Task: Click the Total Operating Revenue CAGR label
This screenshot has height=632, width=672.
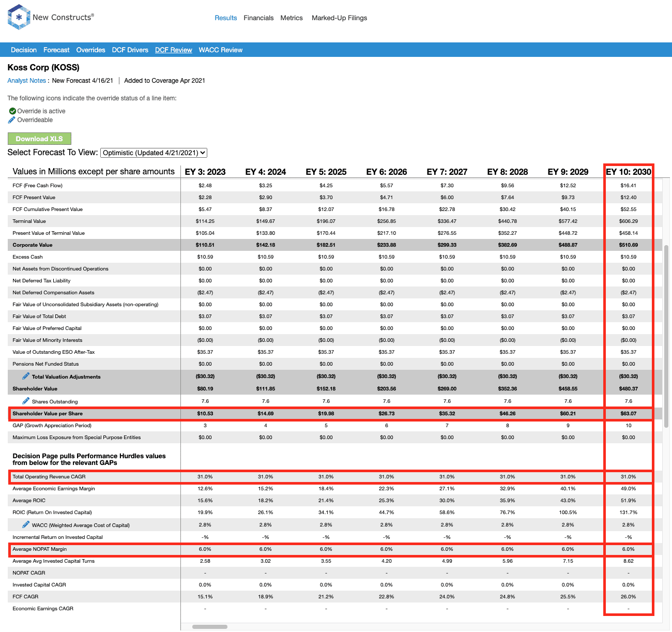Action: click(x=49, y=477)
